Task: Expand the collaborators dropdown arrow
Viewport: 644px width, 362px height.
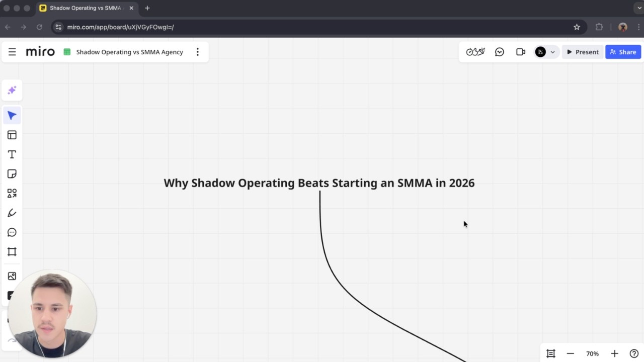Action: 552,52
